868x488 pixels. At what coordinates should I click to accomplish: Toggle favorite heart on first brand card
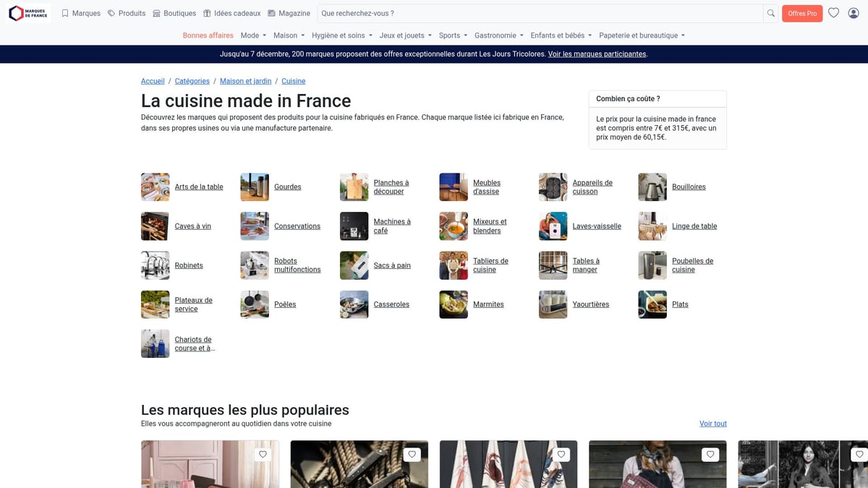tap(263, 455)
